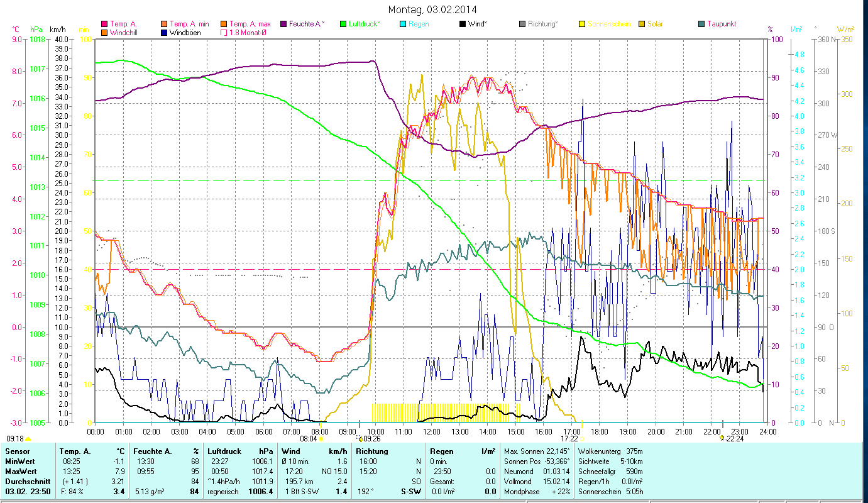
Task: Click the Solar legend swatch
Action: point(641,24)
